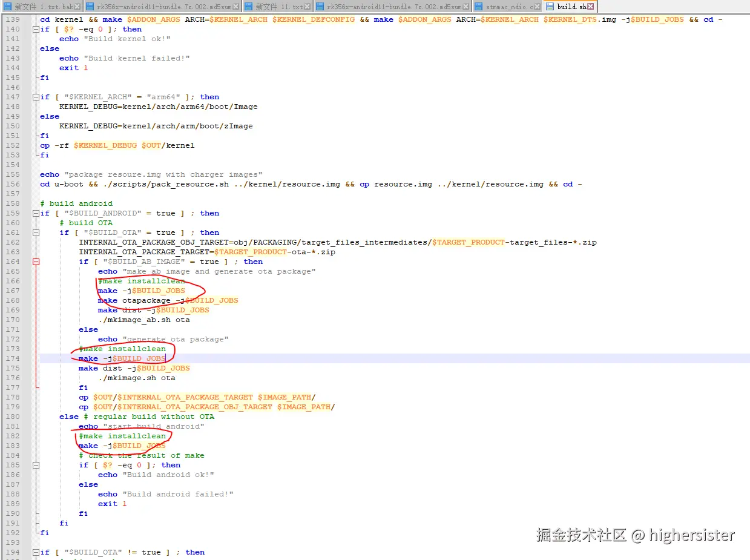Click the './mkimage.sh ota' line

tap(136, 378)
